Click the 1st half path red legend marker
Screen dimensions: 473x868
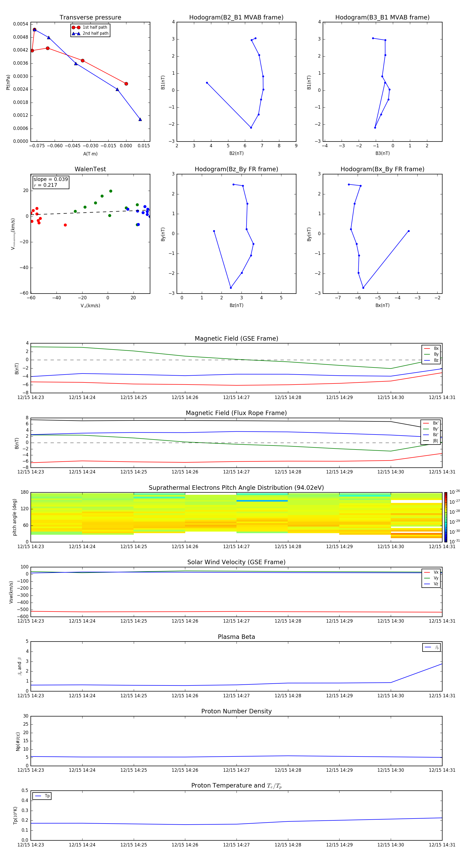click(x=76, y=27)
